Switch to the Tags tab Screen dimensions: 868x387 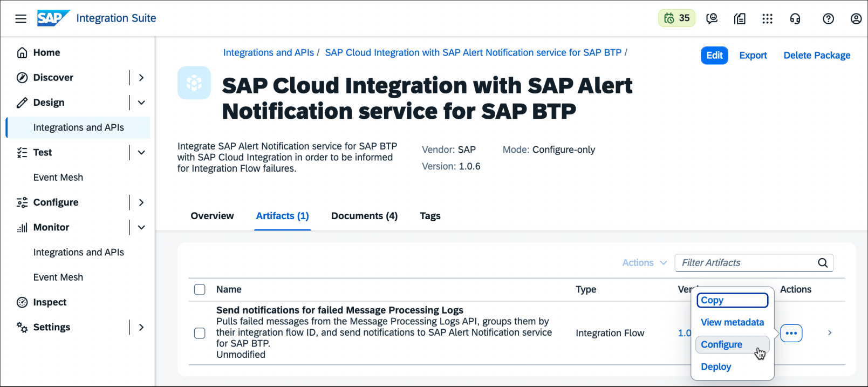430,216
